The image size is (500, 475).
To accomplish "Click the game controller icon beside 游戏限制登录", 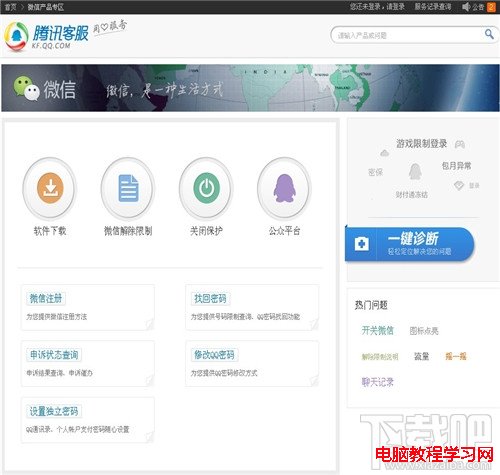I will point(460,144).
